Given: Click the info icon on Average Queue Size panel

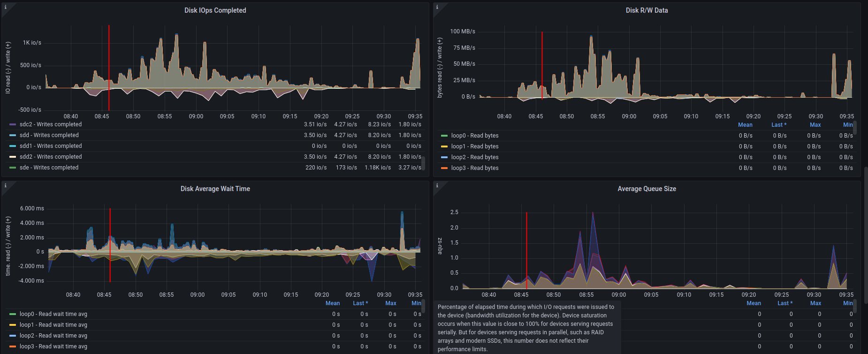Looking at the screenshot, I should coord(437,185).
